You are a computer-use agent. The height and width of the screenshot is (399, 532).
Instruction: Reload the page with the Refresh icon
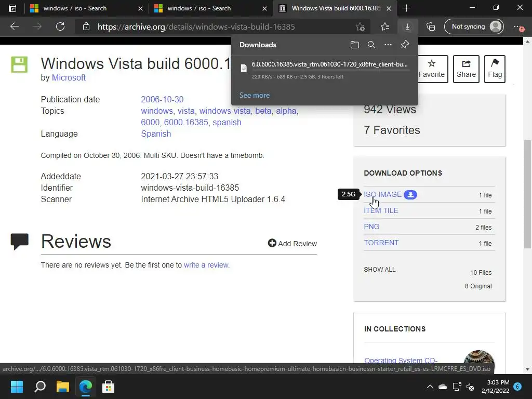point(60,26)
